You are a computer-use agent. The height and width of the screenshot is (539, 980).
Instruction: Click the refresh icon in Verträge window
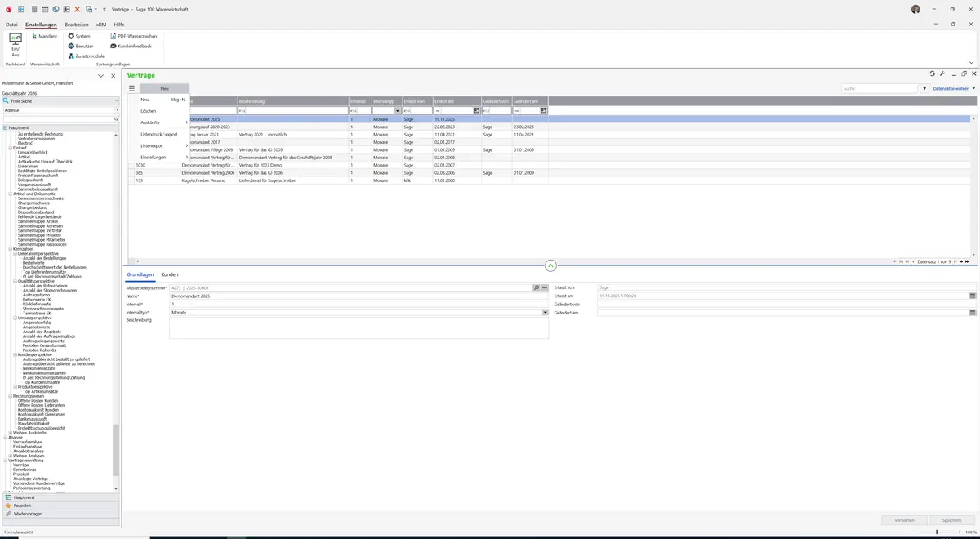(x=933, y=73)
